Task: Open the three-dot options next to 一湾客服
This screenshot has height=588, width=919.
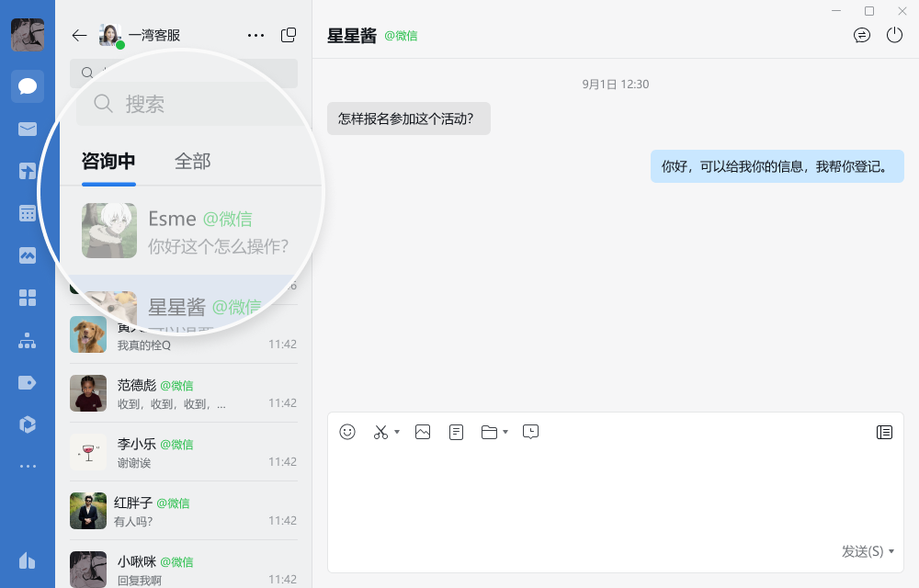Action: point(255,35)
